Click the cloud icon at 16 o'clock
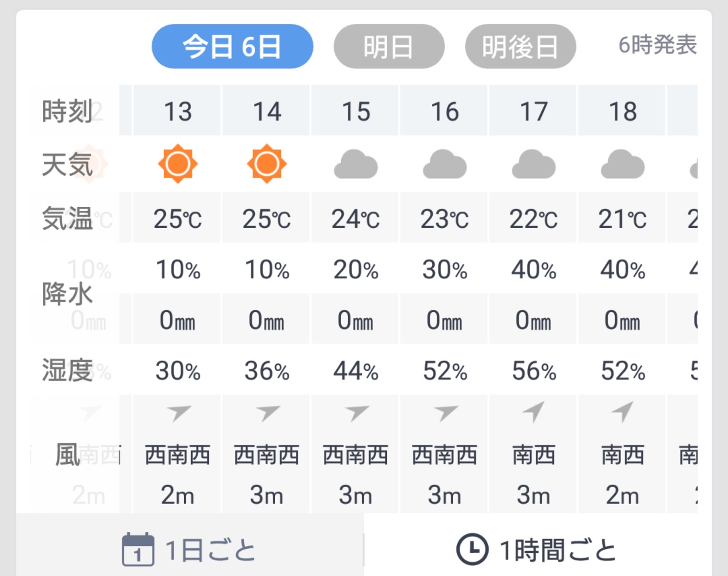 click(445, 164)
